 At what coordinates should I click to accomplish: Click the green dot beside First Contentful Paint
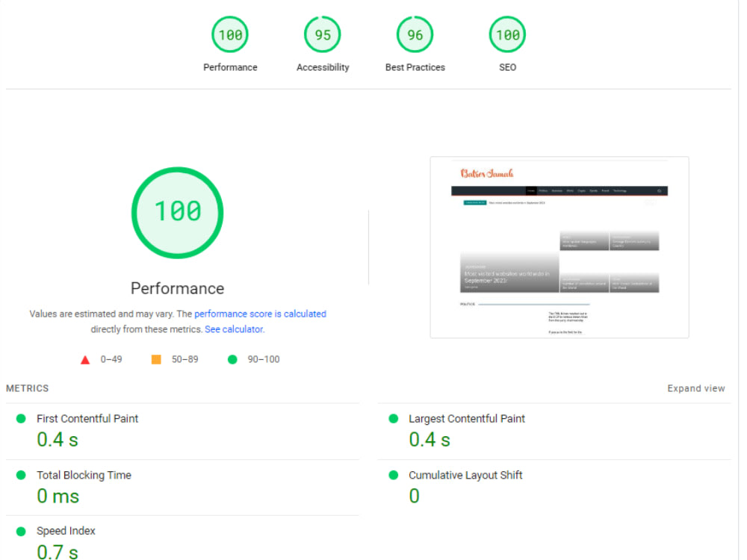[21, 419]
